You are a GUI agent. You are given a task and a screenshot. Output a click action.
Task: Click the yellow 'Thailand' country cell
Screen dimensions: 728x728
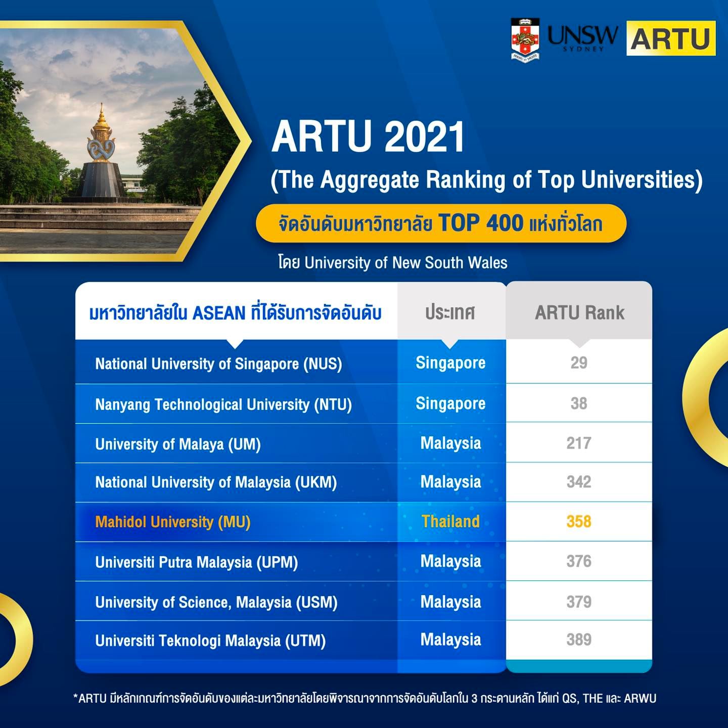(x=450, y=521)
